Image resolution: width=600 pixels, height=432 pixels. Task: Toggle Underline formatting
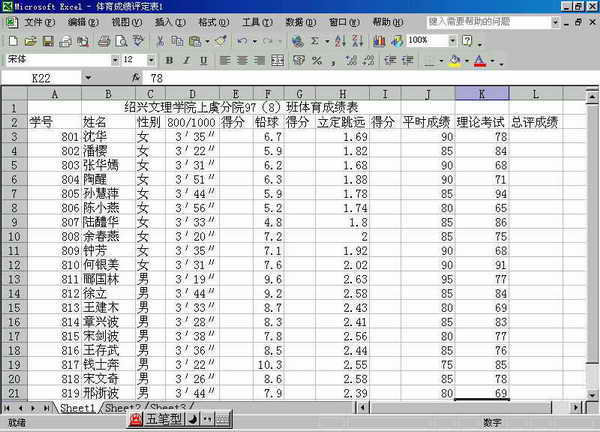pyautogui.click(x=203, y=60)
